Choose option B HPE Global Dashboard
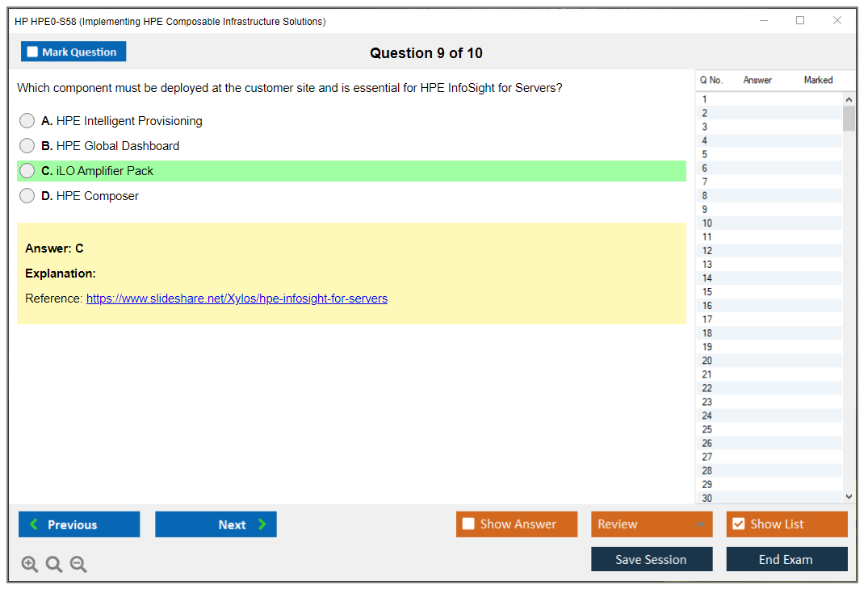Screen dimensions: 868x593 [27, 146]
